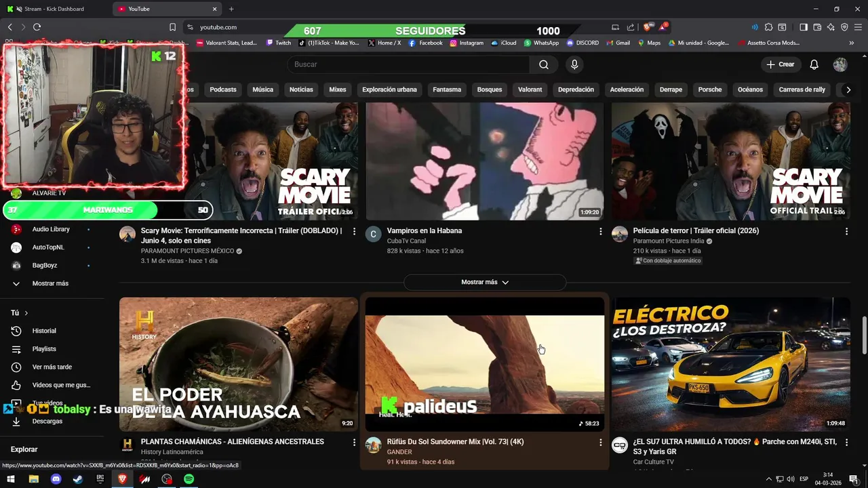The image size is (868, 488).
Task: Select the Porsche filter chip
Action: coord(710,89)
